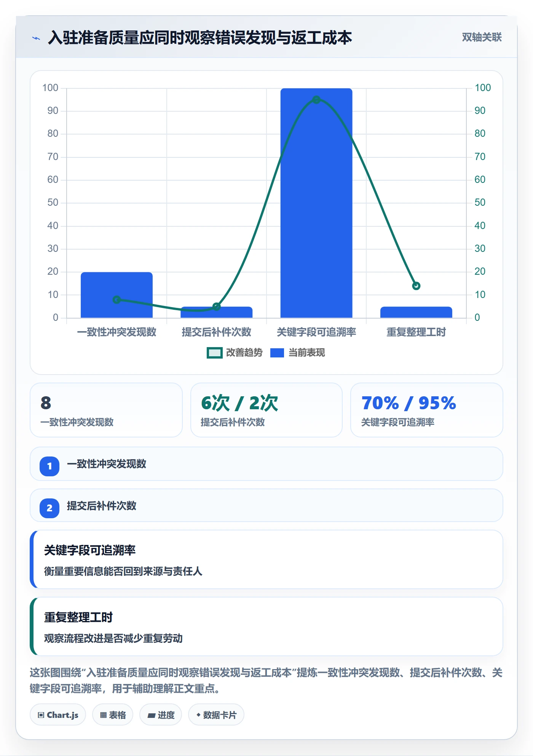Click the trend line point above 重复整理工时
This screenshot has width=533, height=756.
pos(416,286)
